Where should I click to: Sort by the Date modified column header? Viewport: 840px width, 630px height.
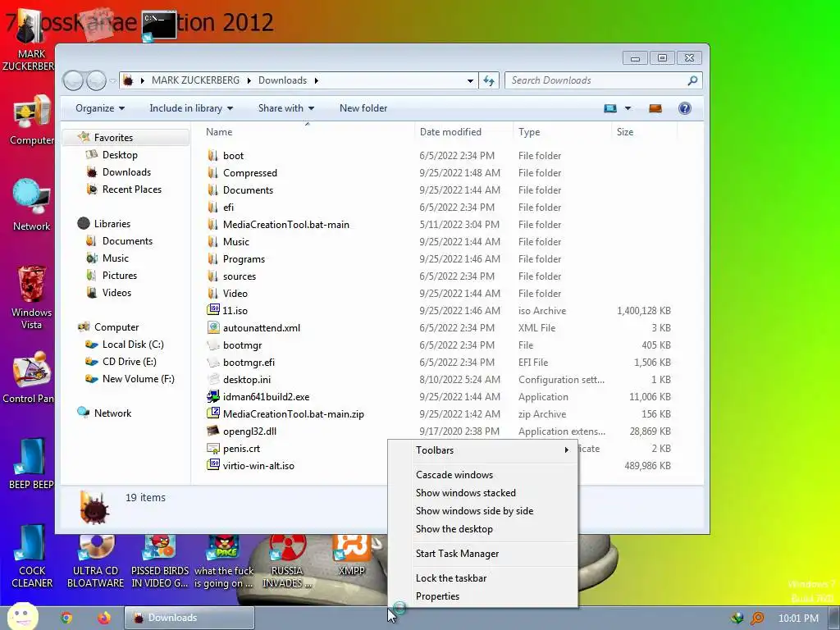click(x=450, y=132)
